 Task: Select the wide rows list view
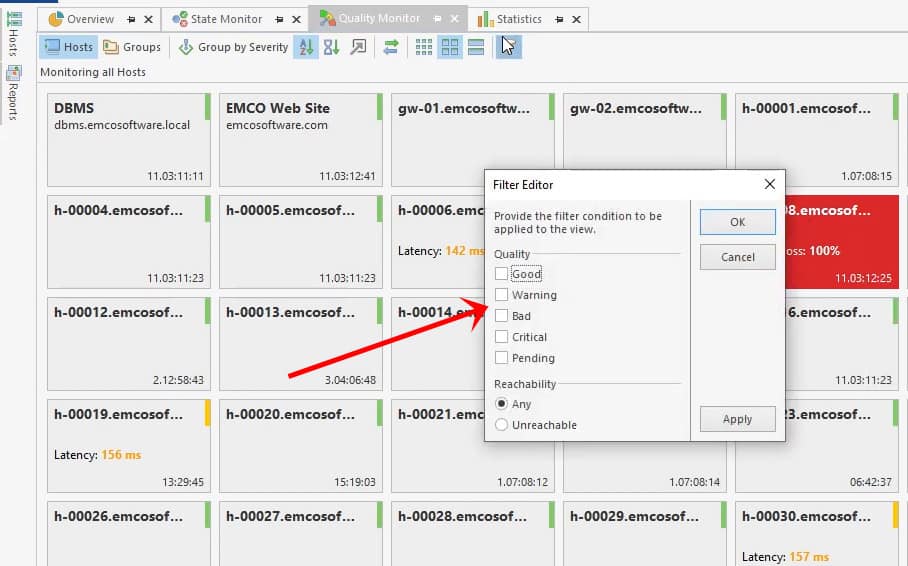pyautogui.click(x=476, y=47)
